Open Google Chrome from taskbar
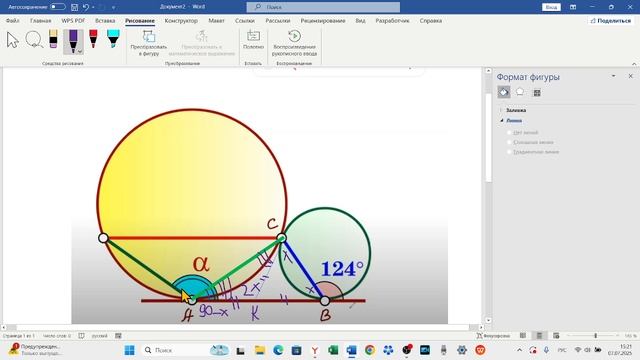The height and width of the screenshot is (360, 640). click(x=370, y=350)
